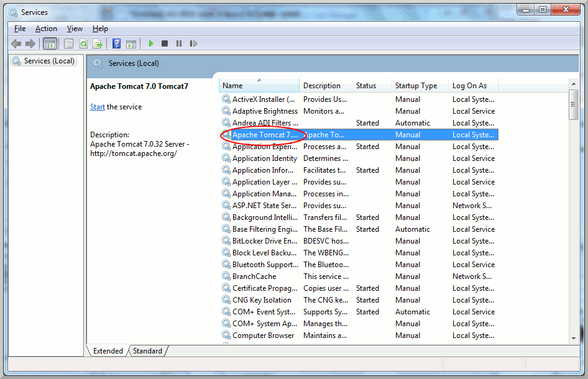
Task: Toggle Show/Hide Action Pane button
Action: (131, 43)
